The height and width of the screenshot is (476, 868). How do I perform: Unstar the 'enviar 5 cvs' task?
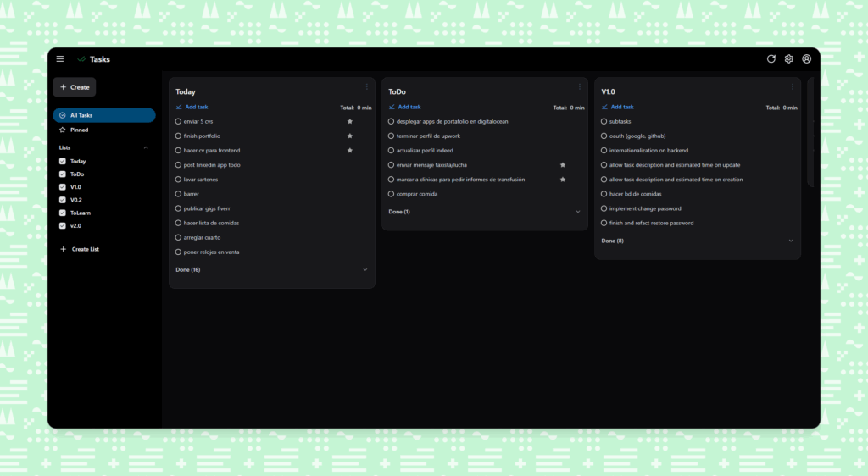(349, 121)
